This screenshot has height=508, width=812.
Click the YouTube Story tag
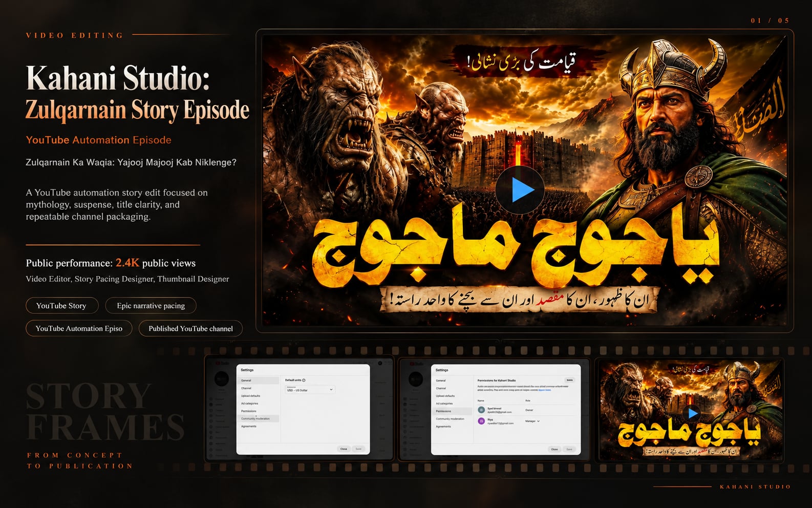point(62,305)
